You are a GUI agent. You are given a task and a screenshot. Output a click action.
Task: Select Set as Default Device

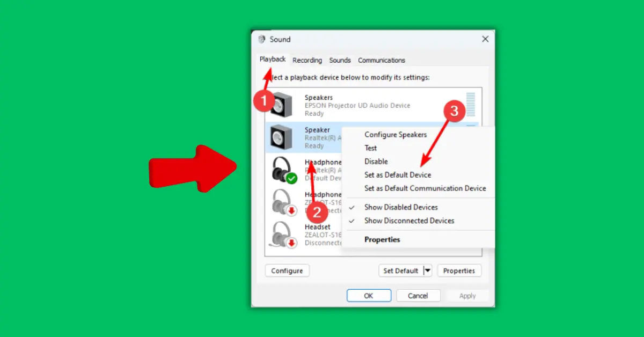398,174
